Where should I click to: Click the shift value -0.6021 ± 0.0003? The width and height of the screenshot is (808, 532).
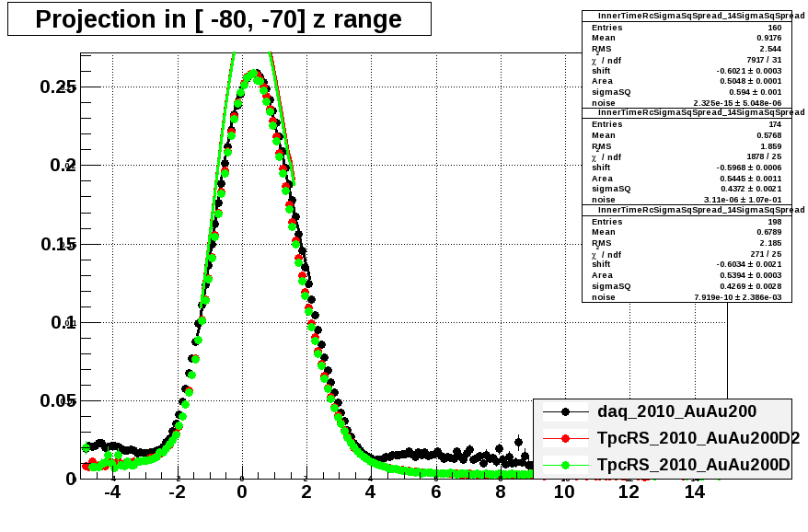749,71
